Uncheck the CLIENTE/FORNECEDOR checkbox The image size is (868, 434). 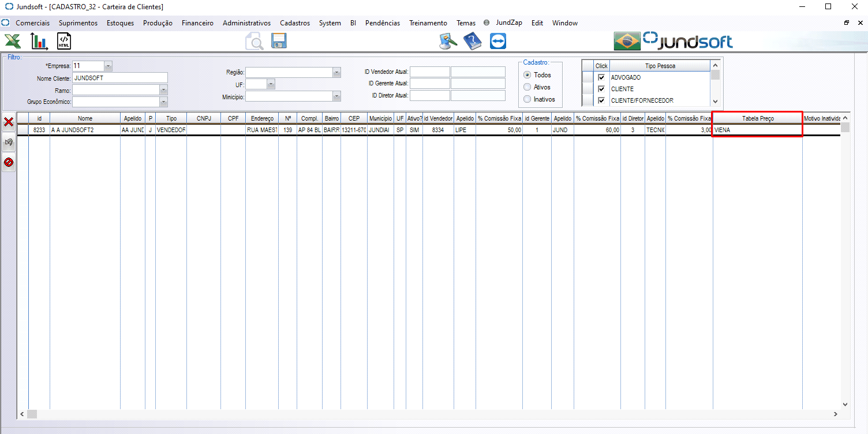pyautogui.click(x=601, y=100)
